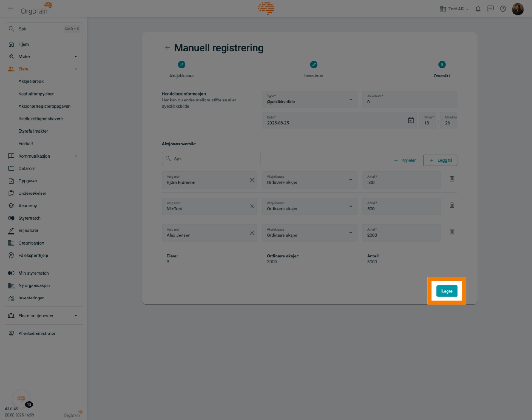
Task: Focus the Aksjonæroversikt search field
Action: [x=211, y=158]
